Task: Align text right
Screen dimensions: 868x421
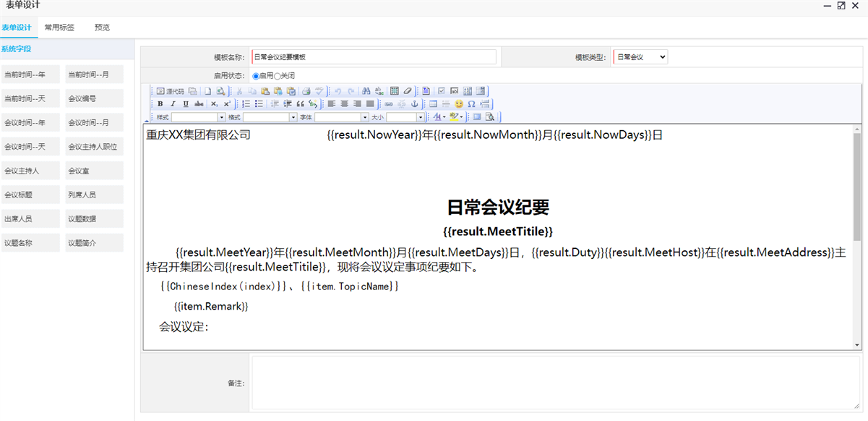Action: pyautogui.click(x=357, y=104)
